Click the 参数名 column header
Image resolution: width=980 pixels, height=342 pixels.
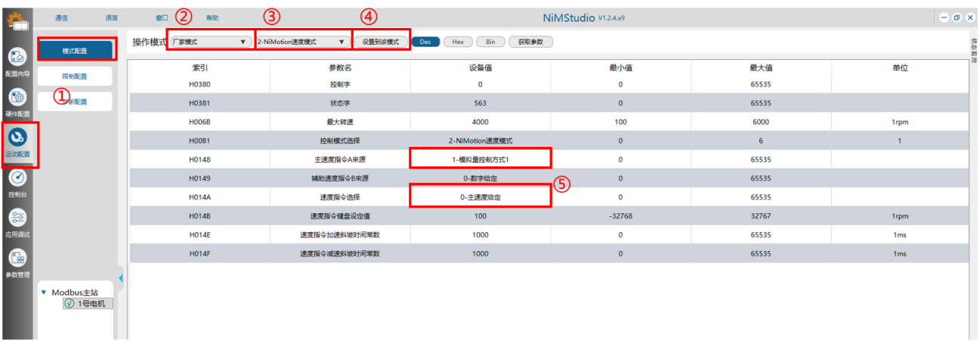[341, 67]
